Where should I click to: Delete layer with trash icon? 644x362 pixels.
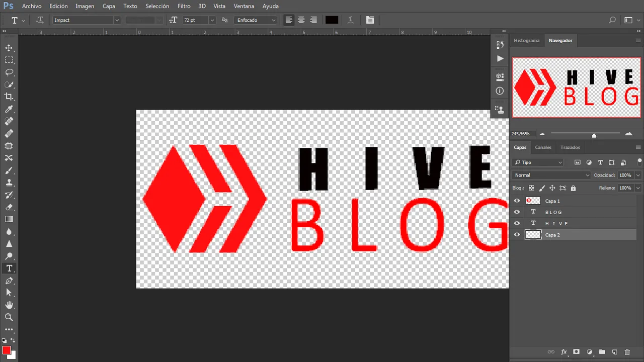click(627, 352)
